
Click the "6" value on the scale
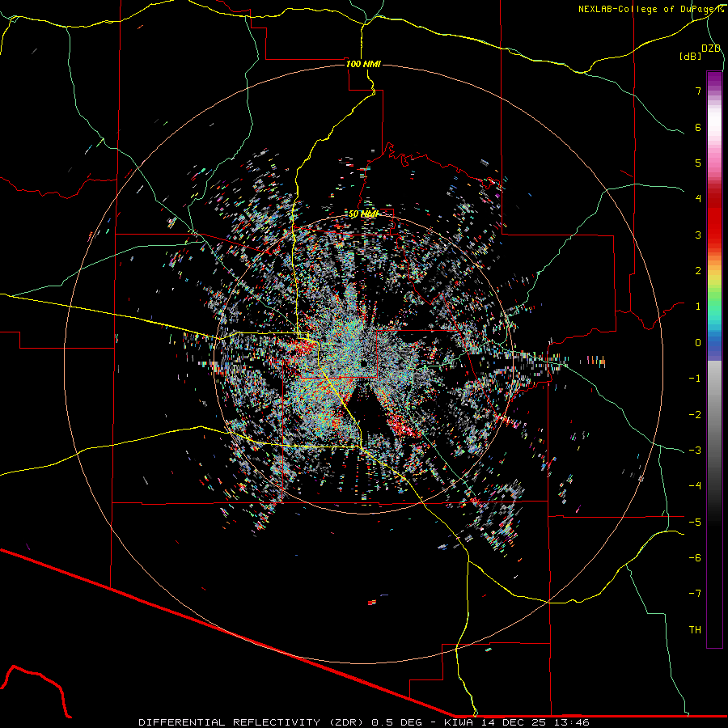pyautogui.click(x=698, y=127)
